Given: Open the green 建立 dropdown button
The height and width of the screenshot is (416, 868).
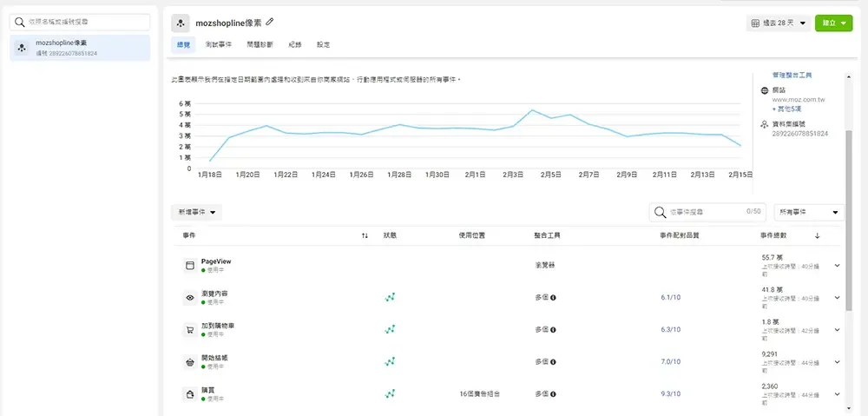Looking at the screenshot, I should click(833, 23).
